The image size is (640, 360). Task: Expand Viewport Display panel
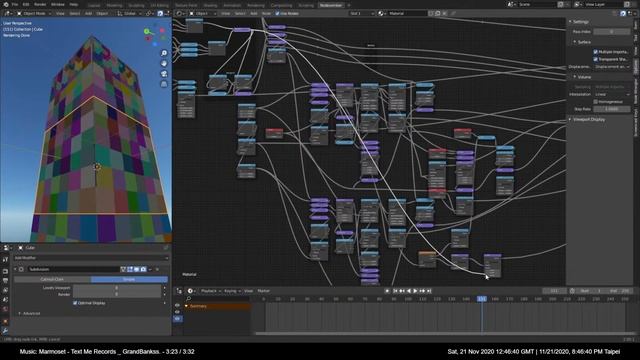[587, 120]
